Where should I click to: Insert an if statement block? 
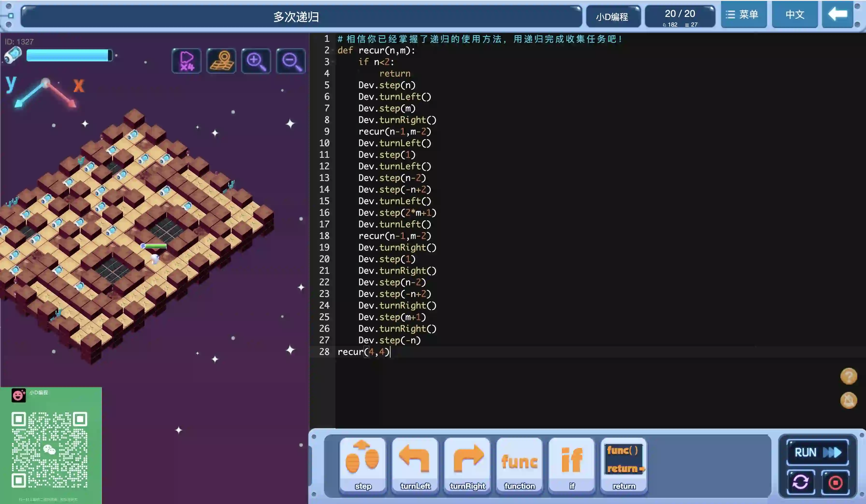tap(572, 465)
